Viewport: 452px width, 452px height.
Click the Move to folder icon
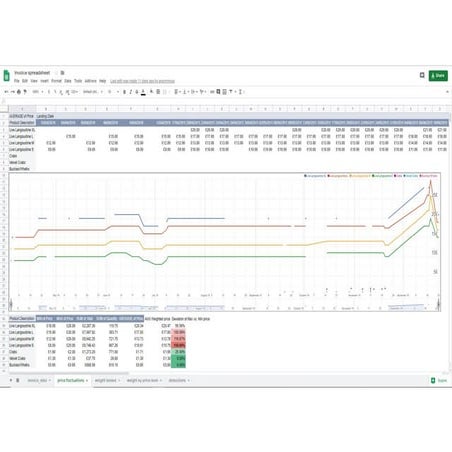[62, 73]
